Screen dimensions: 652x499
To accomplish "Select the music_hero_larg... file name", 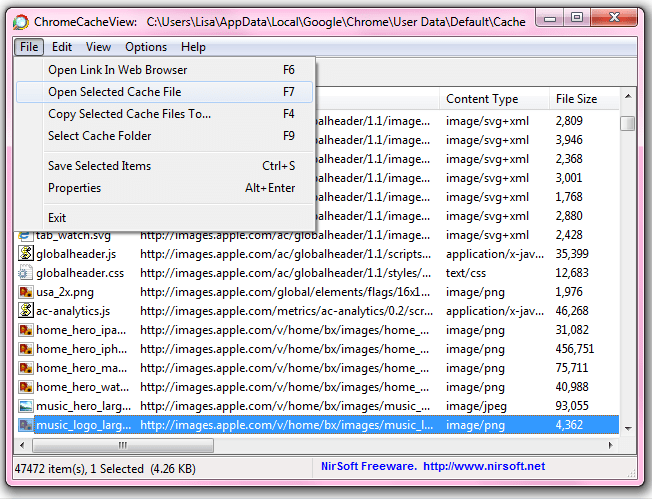I will click(x=84, y=406).
